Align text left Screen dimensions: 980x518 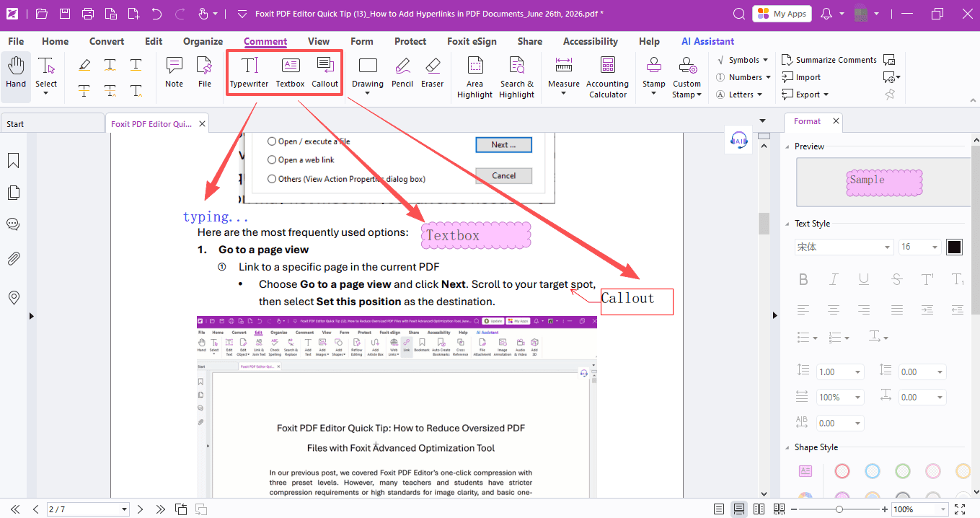pyautogui.click(x=803, y=310)
